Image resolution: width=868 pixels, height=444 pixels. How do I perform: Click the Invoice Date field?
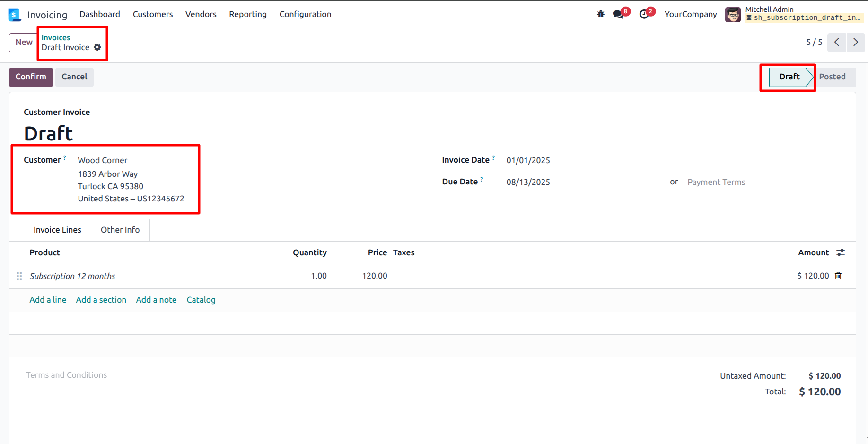(x=528, y=160)
